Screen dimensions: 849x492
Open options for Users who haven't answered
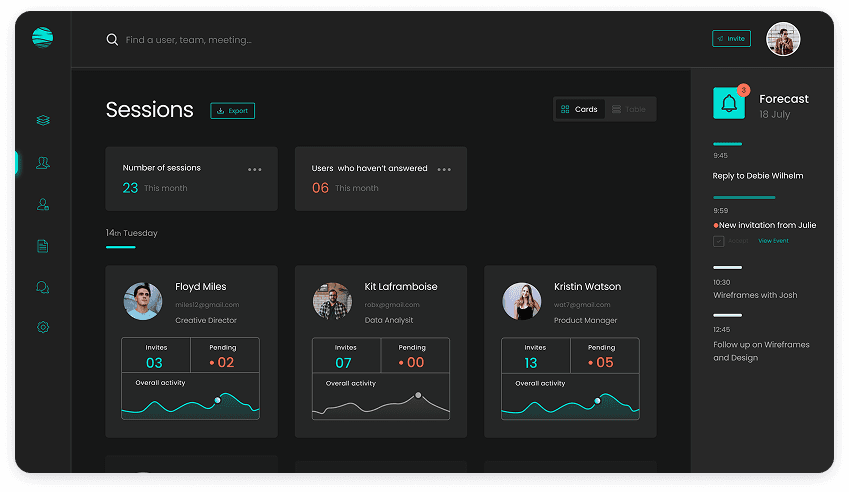click(x=444, y=170)
